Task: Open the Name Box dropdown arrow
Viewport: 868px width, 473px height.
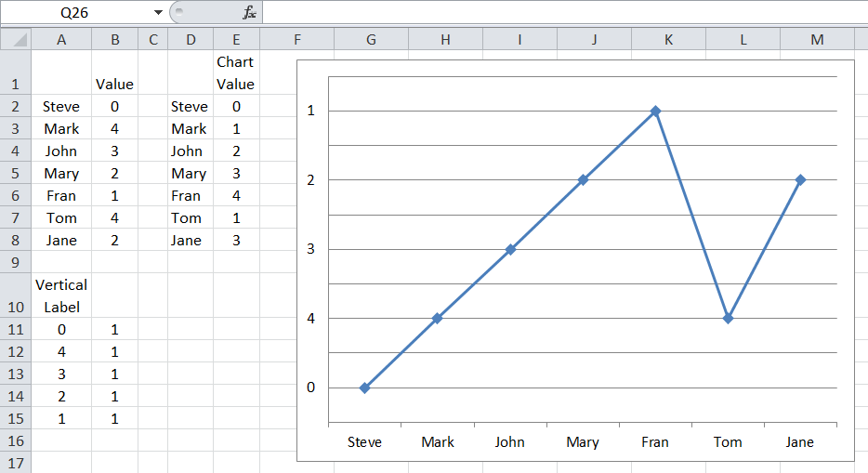Action: pos(158,13)
